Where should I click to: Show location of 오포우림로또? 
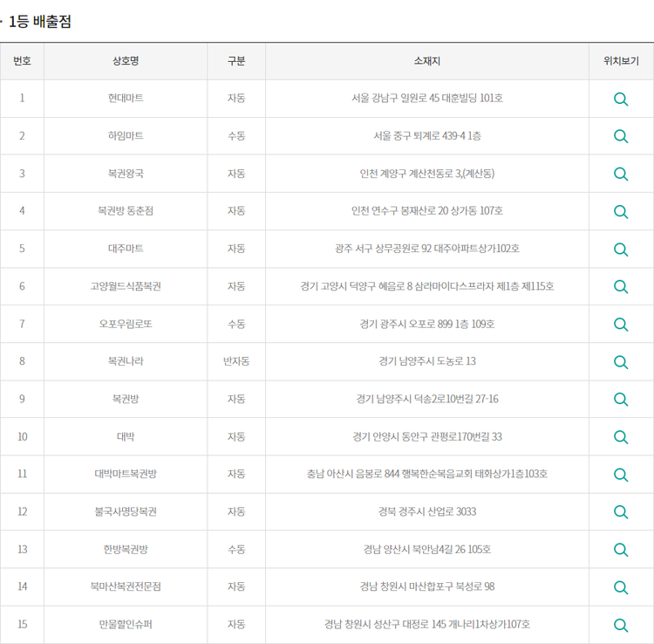pyautogui.click(x=621, y=325)
